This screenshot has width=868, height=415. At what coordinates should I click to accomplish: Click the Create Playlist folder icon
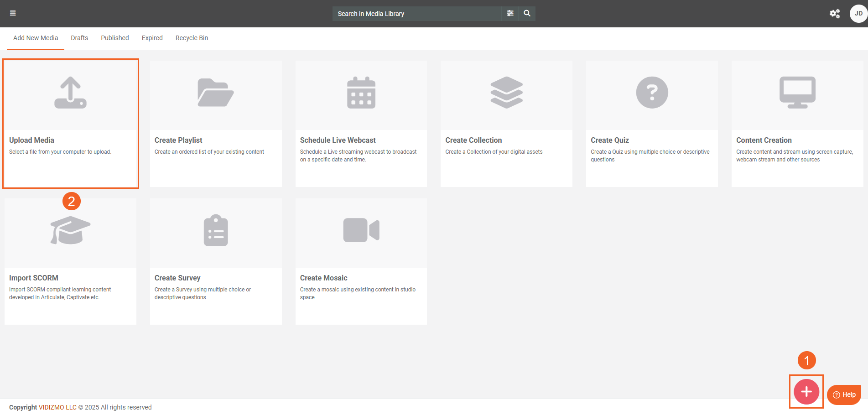(x=215, y=93)
